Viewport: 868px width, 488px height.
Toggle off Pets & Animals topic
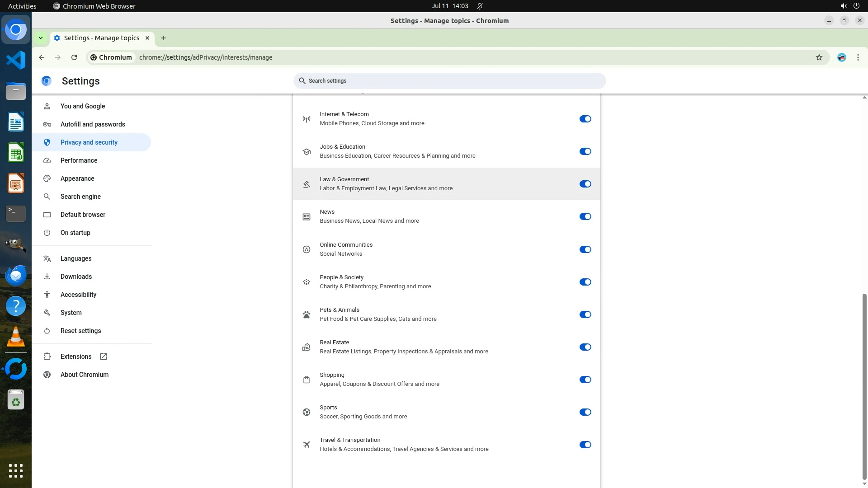(x=585, y=314)
